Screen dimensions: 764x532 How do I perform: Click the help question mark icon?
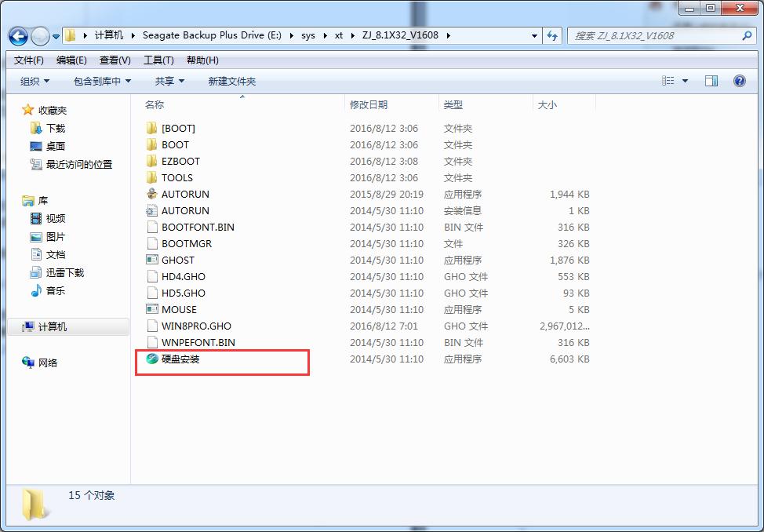739,81
